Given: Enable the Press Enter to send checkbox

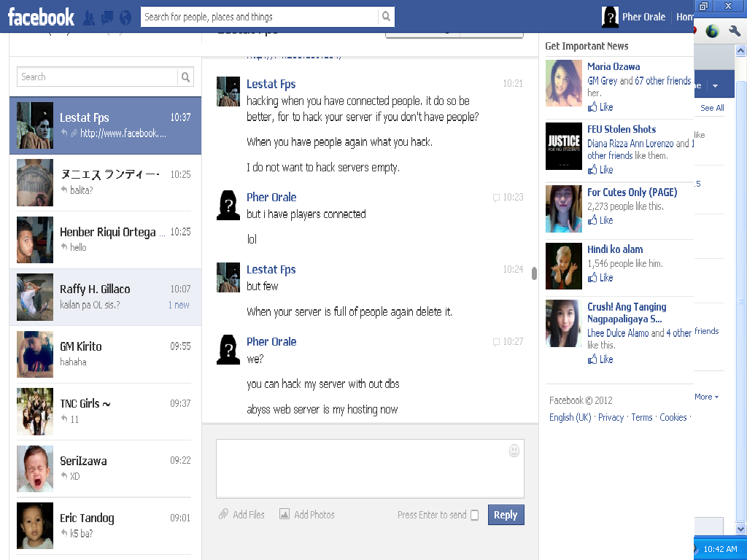Looking at the screenshot, I should (475, 516).
